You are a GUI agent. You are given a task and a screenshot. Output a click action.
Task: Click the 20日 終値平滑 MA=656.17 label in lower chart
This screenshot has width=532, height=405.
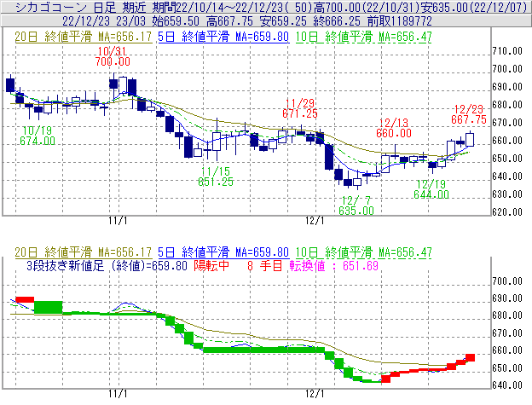84,252
